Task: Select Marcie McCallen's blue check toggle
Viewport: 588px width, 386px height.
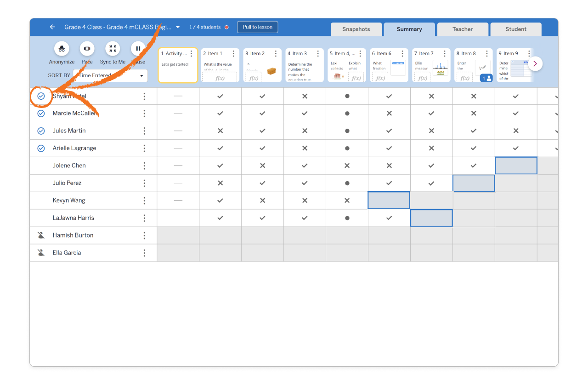Action: pos(40,113)
